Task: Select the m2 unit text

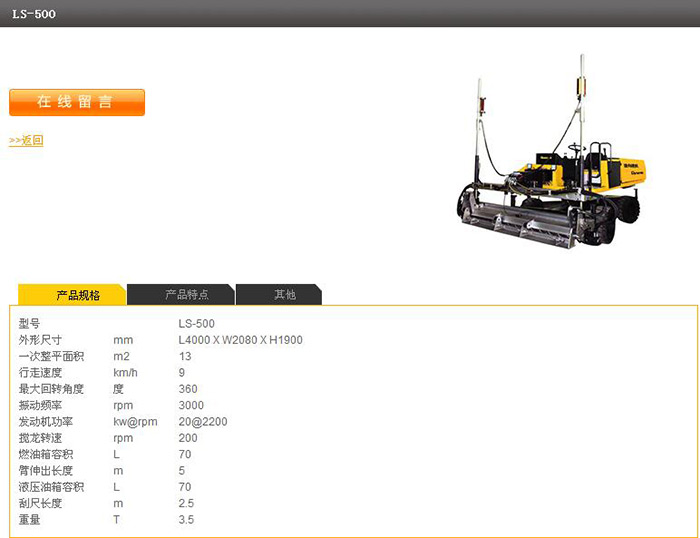Action: (121, 356)
